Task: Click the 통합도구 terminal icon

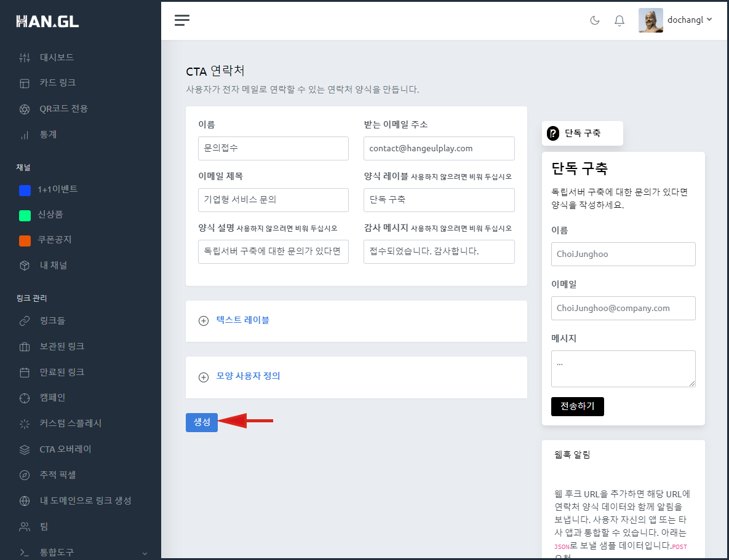Action: (25, 553)
